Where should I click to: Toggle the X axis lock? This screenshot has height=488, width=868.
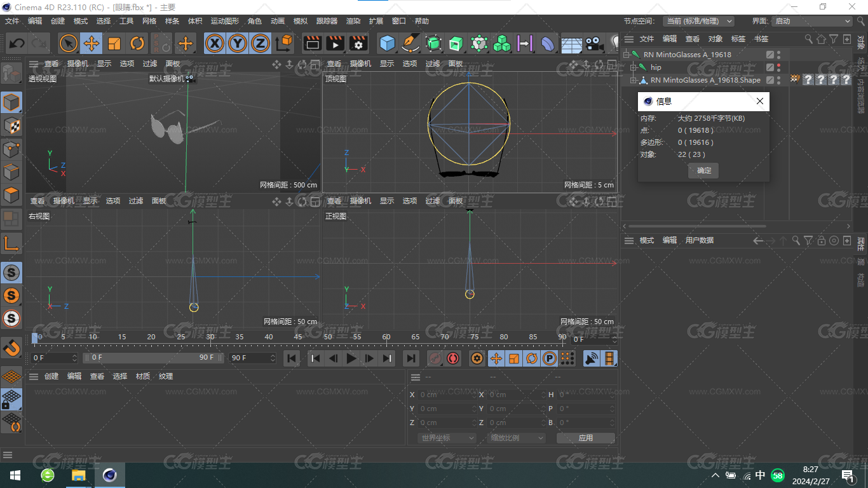[215, 43]
